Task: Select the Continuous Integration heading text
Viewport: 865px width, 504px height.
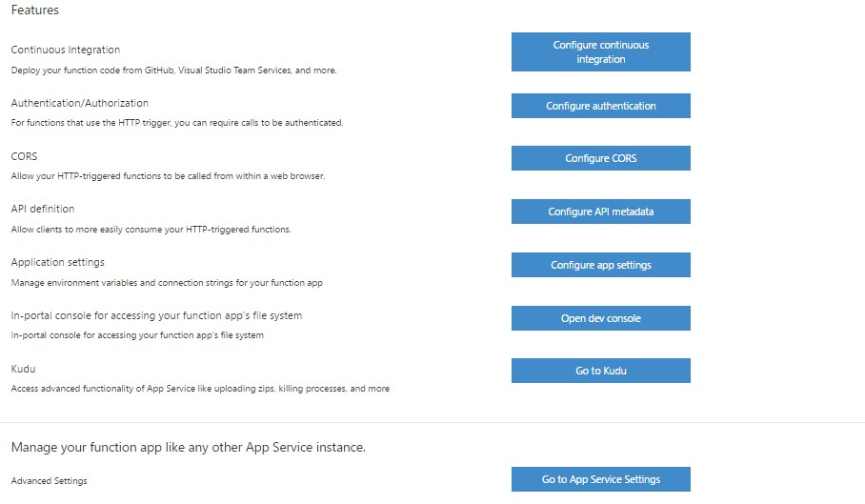Action: pyautogui.click(x=66, y=50)
